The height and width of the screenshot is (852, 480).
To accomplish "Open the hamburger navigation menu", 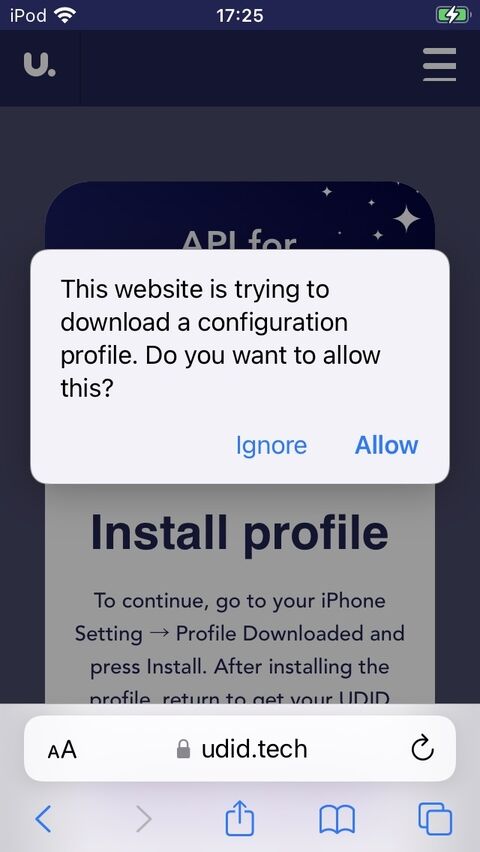I will [439, 64].
